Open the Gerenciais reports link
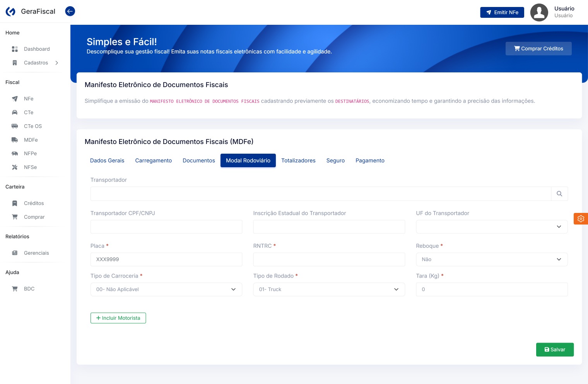 click(x=36, y=253)
